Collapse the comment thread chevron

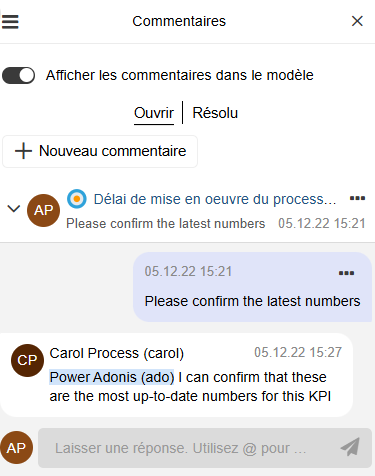click(x=14, y=209)
